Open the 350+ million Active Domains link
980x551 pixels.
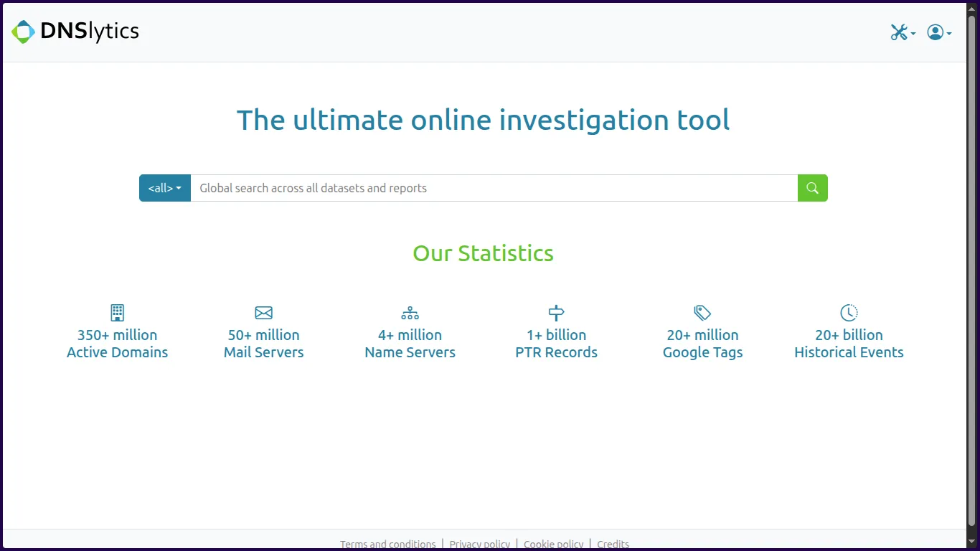click(118, 344)
